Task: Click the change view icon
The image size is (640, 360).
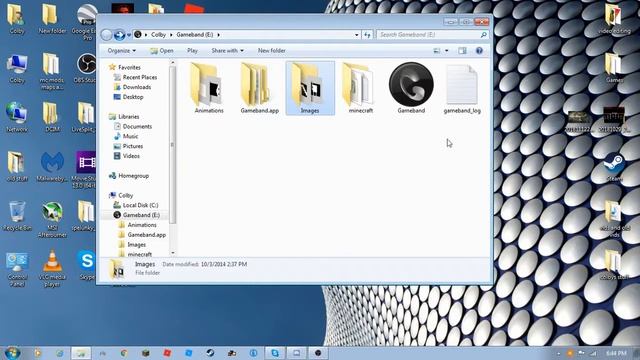Action: (x=436, y=51)
